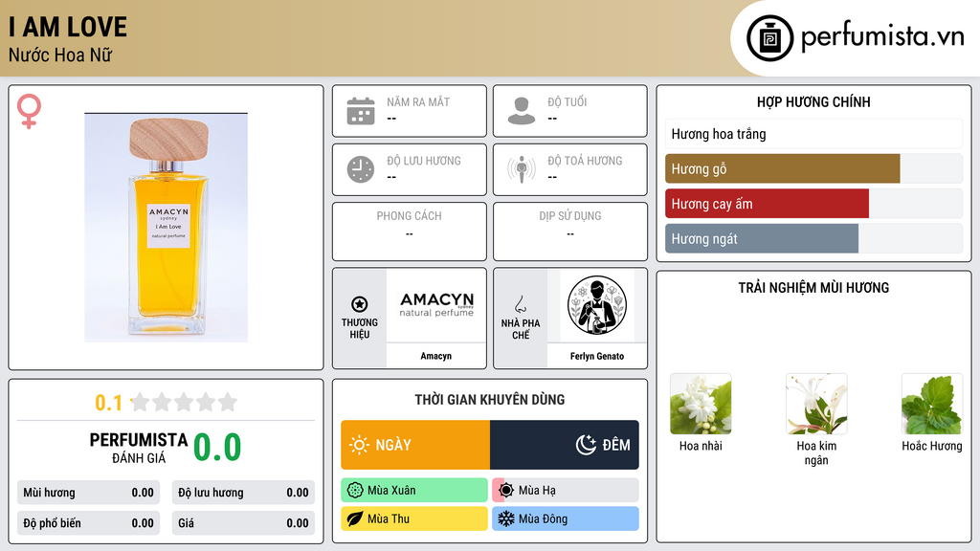The image size is (980, 551).
Task: Click the Dịp sử dụng card
Action: tap(570, 231)
